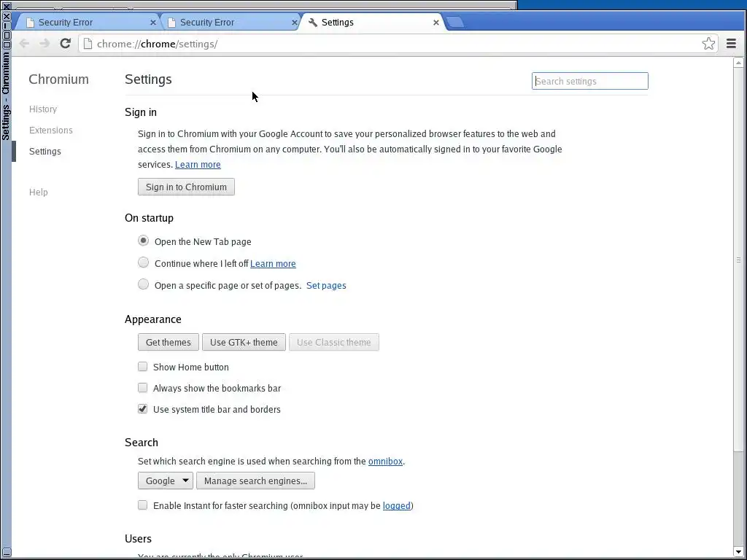Enable Always show the bookmarks bar
The width and height of the screenshot is (747, 560).
tap(142, 388)
